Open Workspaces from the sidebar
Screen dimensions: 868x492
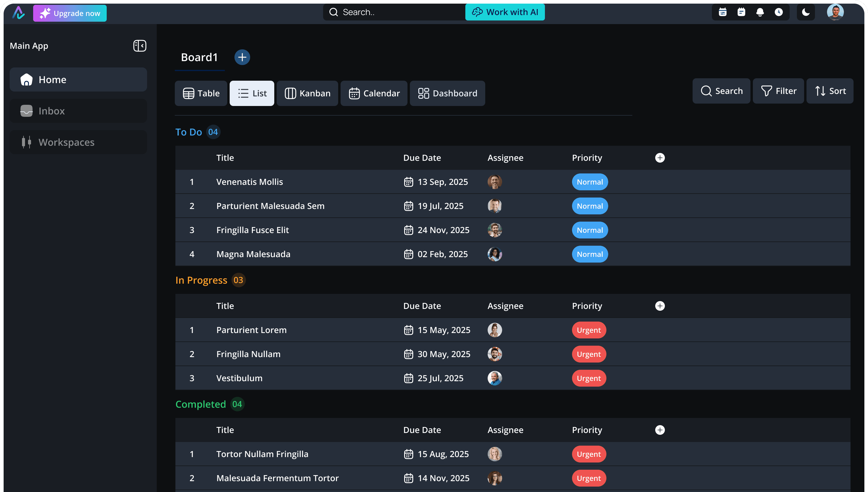[x=66, y=142]
